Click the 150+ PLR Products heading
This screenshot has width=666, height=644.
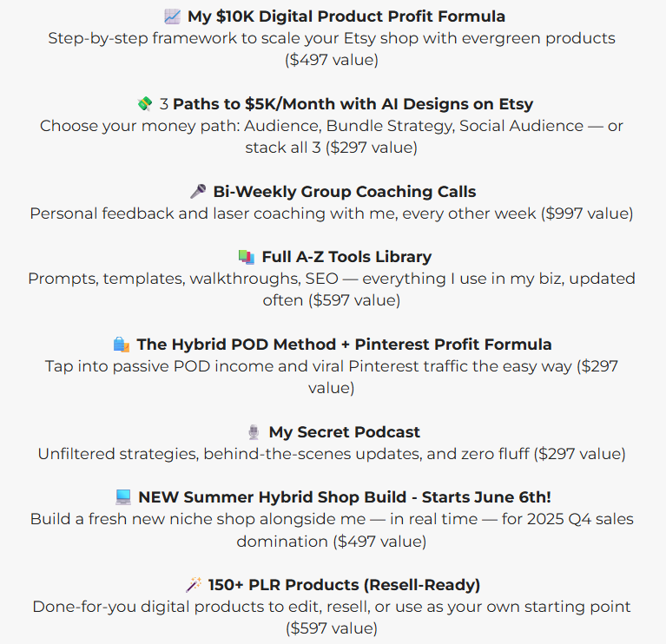(344, 585)
